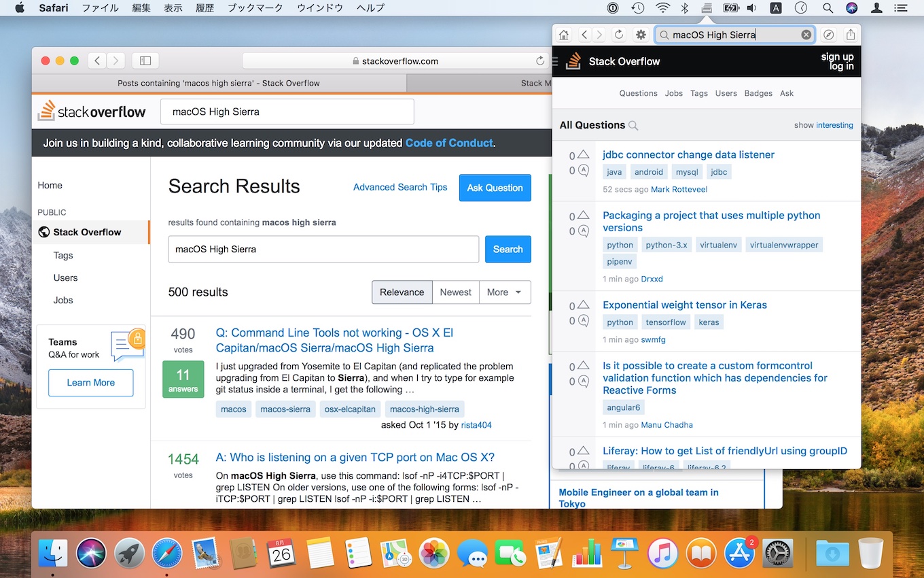Image resolution: width=924 pixels, height=578 pixels.
Task: Open Launchpad from the Dock
Action: tap(129, 553)
